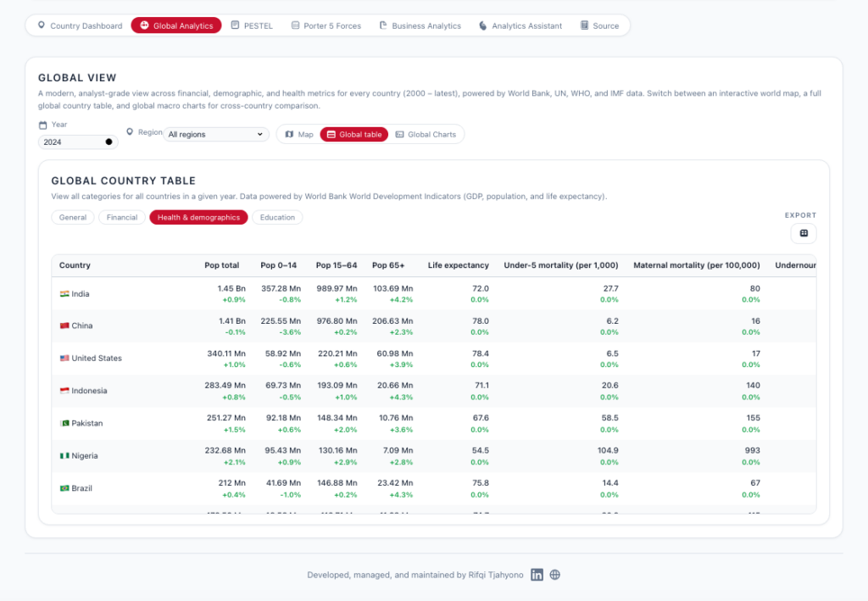Click the globe website icon in footer
Viewport: 868px width, 601px height.
click(555, 575)
